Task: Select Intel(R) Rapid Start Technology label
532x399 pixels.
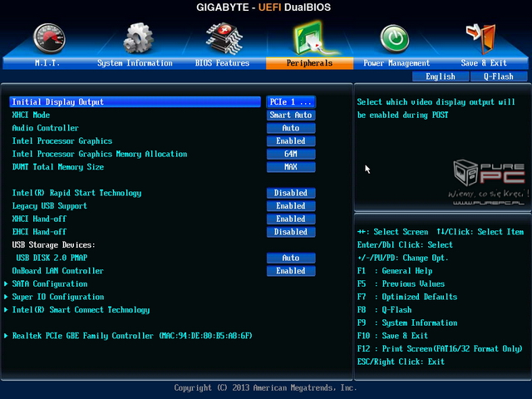Action: [x=76, y=193]
